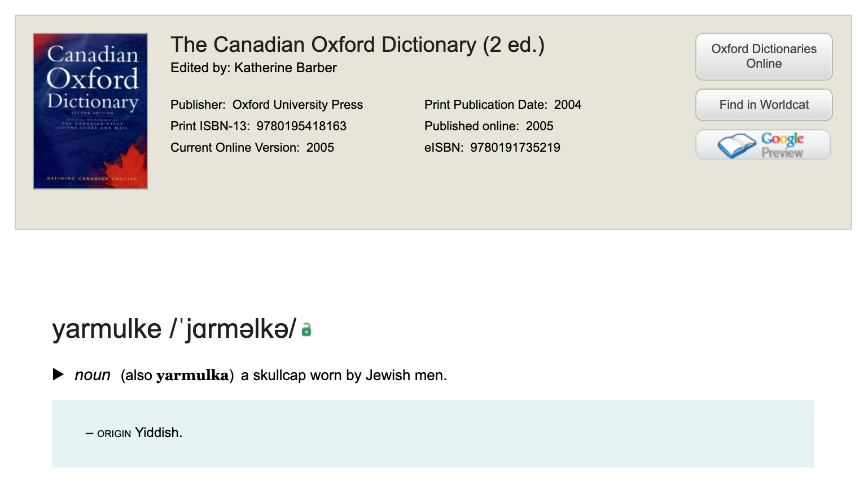Image resolution: width=868 pixels, height=485 pixels.
Task: Collapse the noun entry triangle arrow
Action: (x=58, y=374)
